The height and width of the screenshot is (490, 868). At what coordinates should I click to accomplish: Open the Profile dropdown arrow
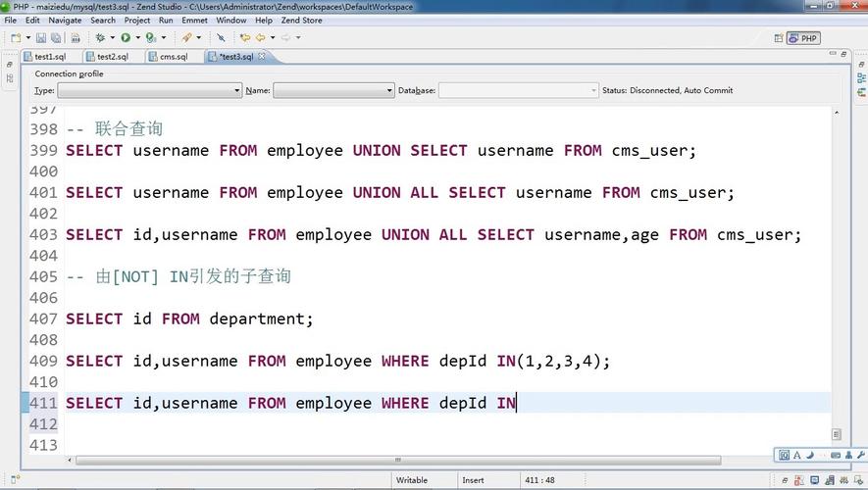pos(164,37)
